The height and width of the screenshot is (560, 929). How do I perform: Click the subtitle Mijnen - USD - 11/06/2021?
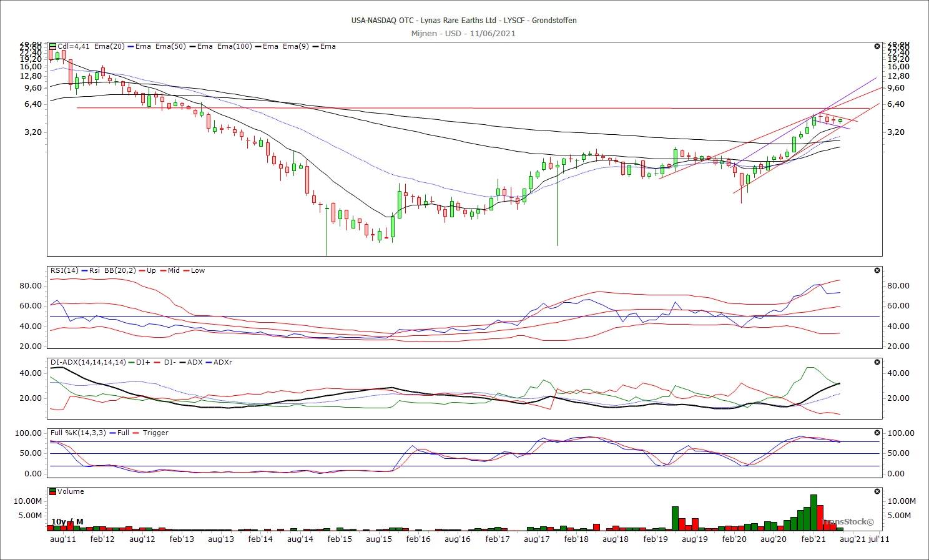463,34
